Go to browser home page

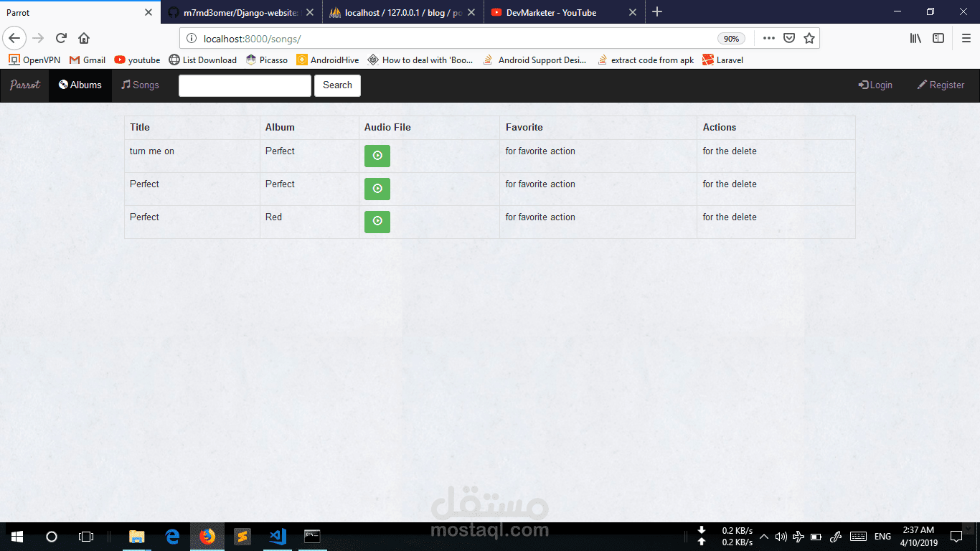pos(84,38)
